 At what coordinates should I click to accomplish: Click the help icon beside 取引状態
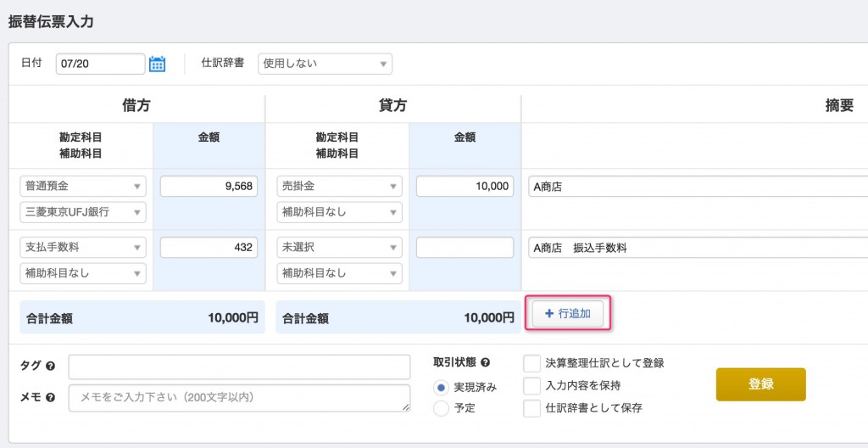point(486,362)
